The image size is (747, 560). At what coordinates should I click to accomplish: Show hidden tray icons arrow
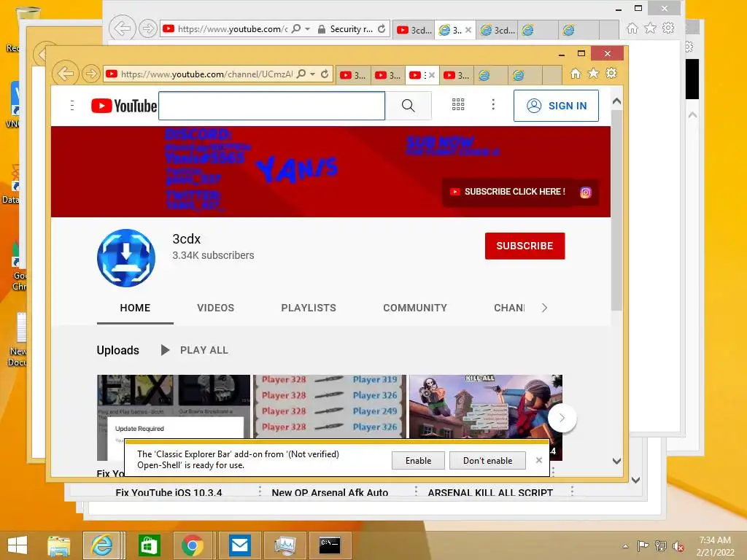pyautogui.click(x=625, y=546)
